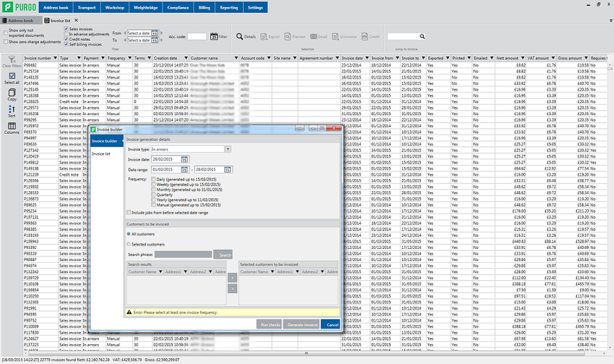Open Invoice number column filter dropdown
This screenshot has width=614, height=364.
point(55,58)
